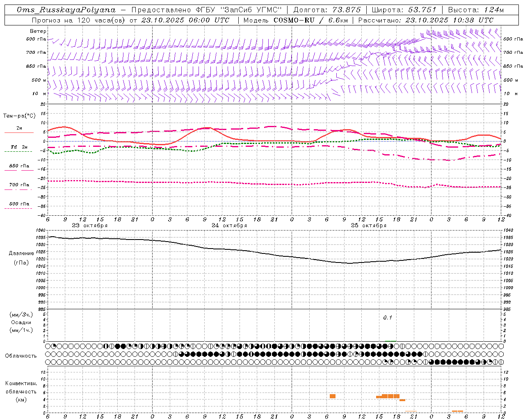Click the dotted pink line sample under legend '500 гПа'
The image size is (525, 420).
coord(18,208)
